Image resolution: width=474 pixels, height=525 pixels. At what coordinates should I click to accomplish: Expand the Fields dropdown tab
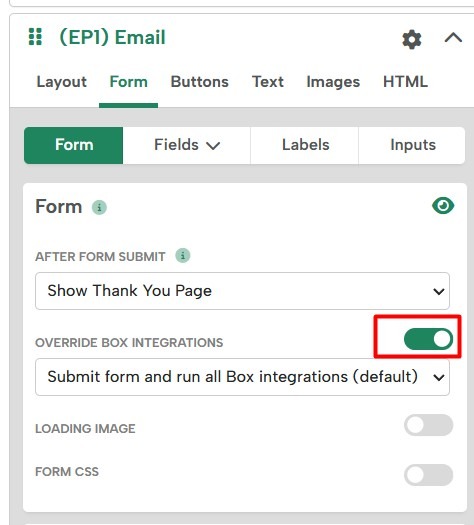click(x=187, y=145)
